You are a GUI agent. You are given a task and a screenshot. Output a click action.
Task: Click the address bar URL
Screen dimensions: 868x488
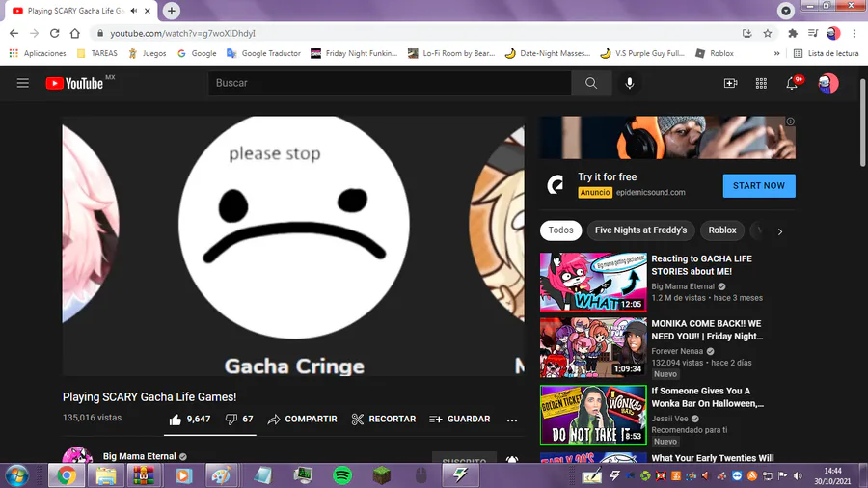coord(182,33)
